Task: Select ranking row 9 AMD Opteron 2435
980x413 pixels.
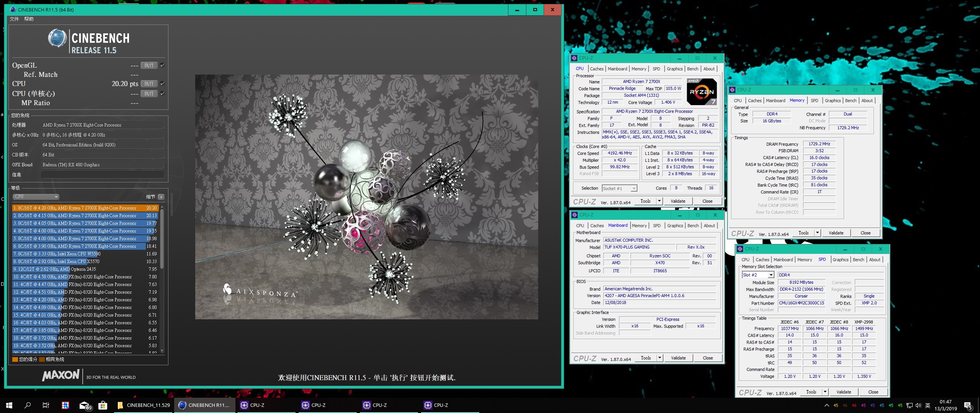Action: coord(85,269)
